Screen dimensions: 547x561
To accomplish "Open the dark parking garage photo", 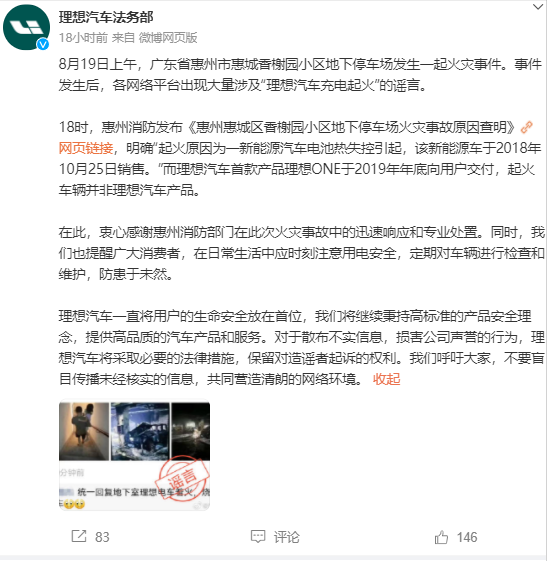I will pyautogui.click(x=190, y=431).
